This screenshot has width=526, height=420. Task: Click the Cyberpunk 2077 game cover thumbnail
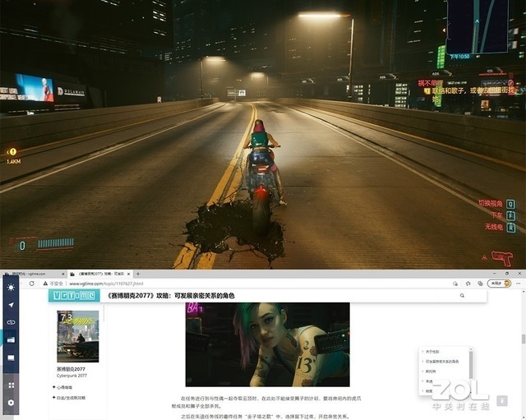77,336
